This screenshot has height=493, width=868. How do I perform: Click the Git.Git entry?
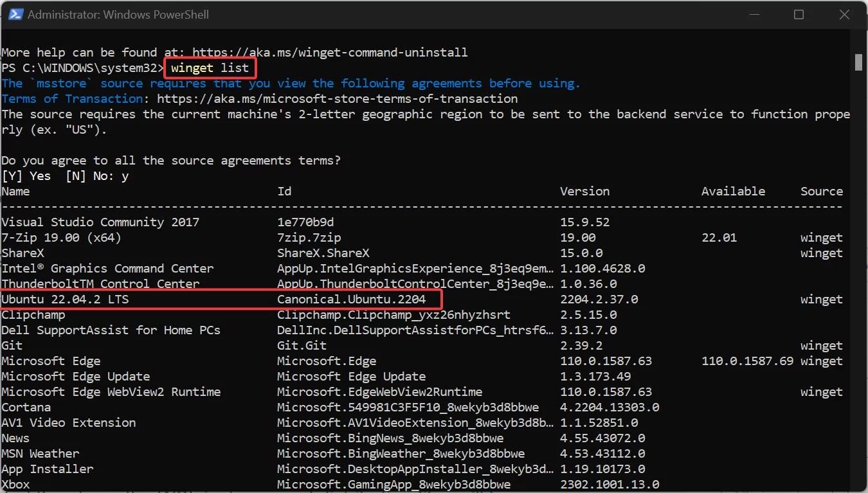coord(302,345)
